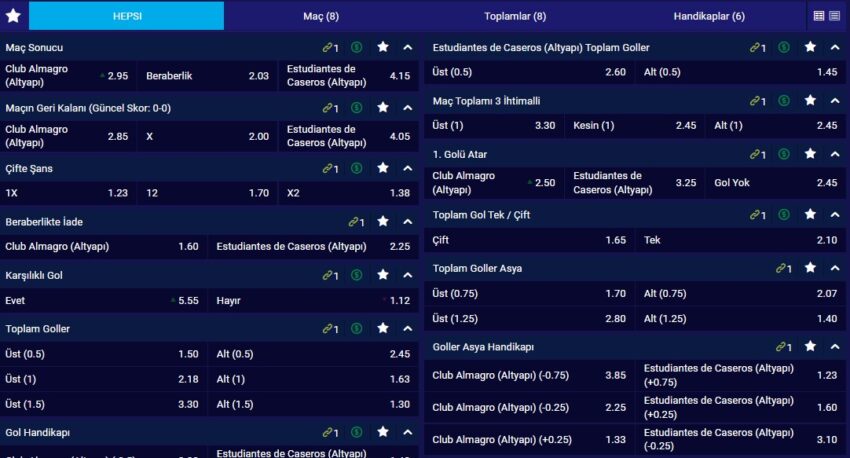Open the Handikaplar (6) tab

[x=709, y=16]
